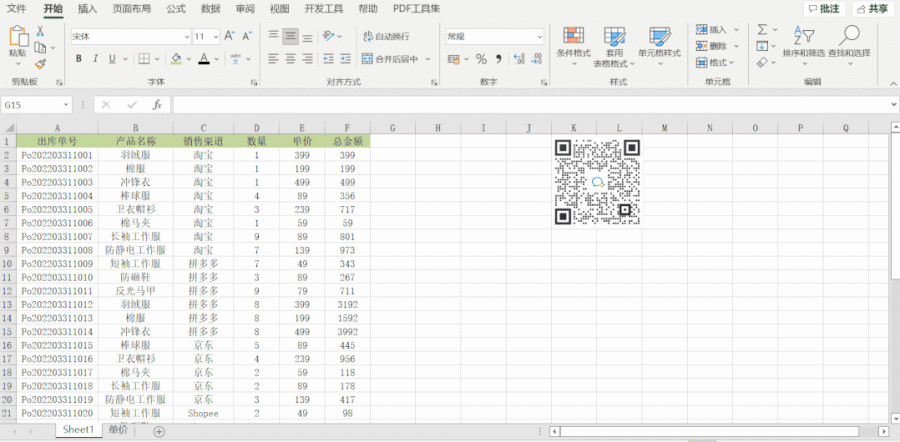Viewport: 900px width, 442px height.
Task: Click the Cut scissors icon
Action: click(40, 31)
